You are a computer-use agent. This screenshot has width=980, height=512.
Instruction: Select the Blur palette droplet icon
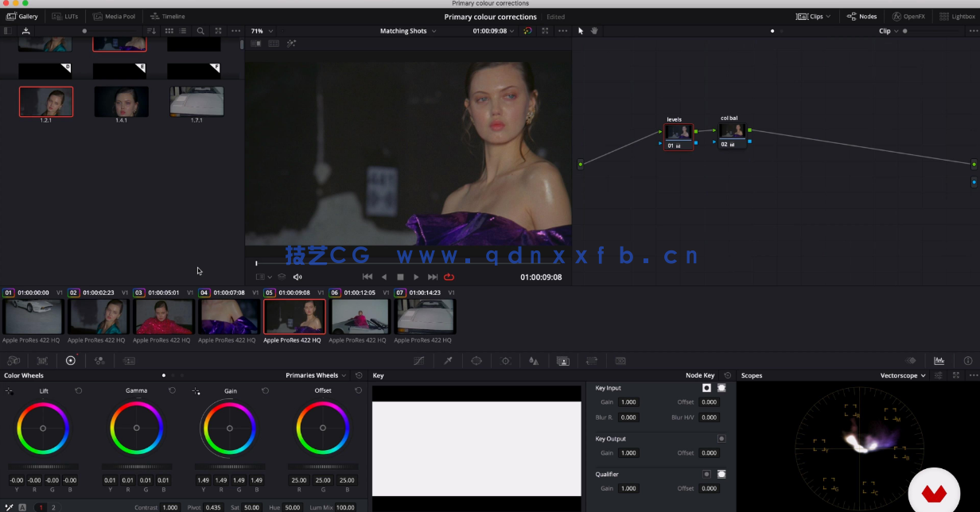click(x=535, y=360)
